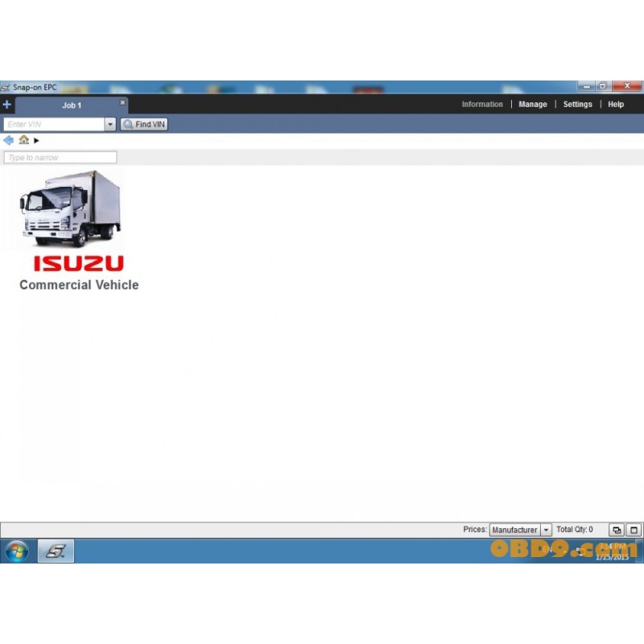Viewport: 644px width, 644px height.
Task: Open the Information menu
Action: [x=481, y=105]
